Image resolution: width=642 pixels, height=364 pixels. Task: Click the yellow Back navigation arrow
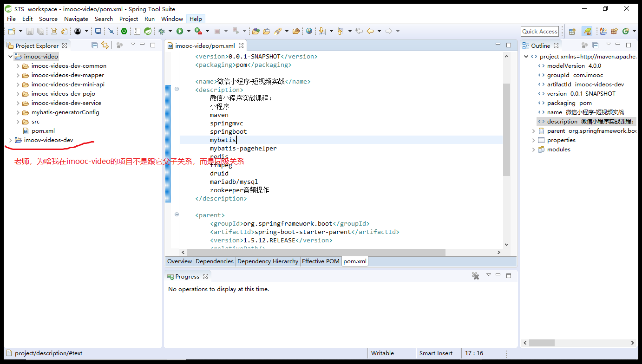tap(370, 31)
